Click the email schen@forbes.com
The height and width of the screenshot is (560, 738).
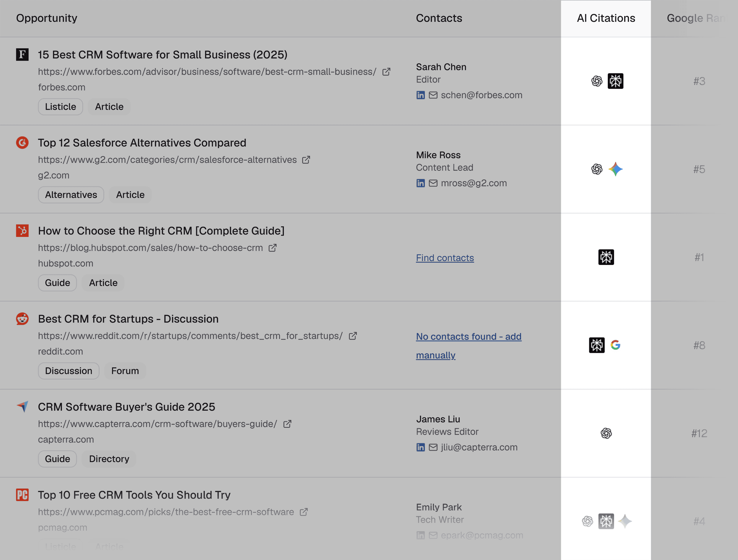tap(481, 95)
